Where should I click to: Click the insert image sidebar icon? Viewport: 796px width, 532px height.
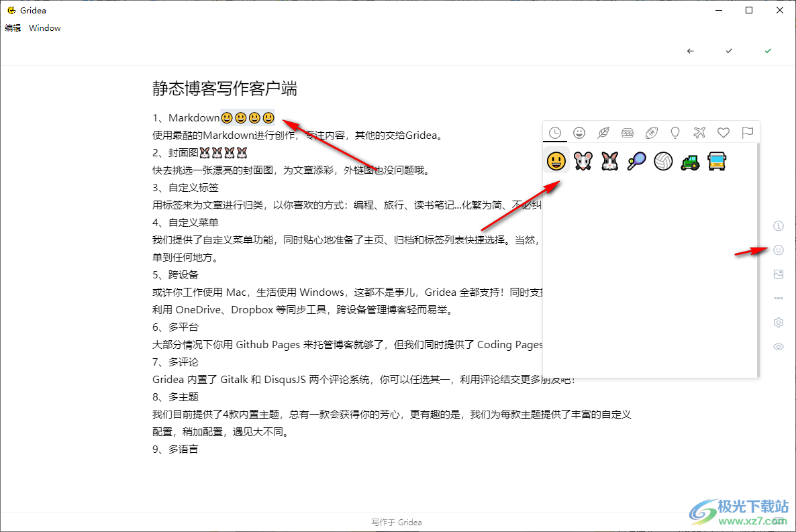779,274
